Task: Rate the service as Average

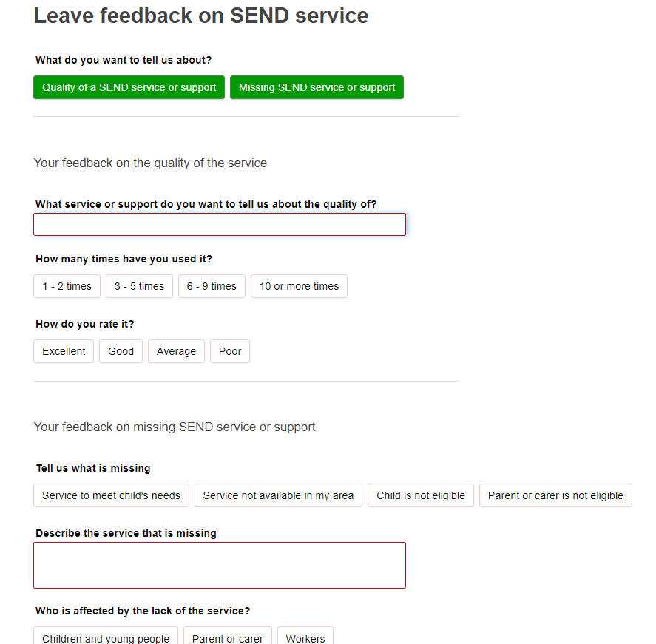Action: (176, 351)
